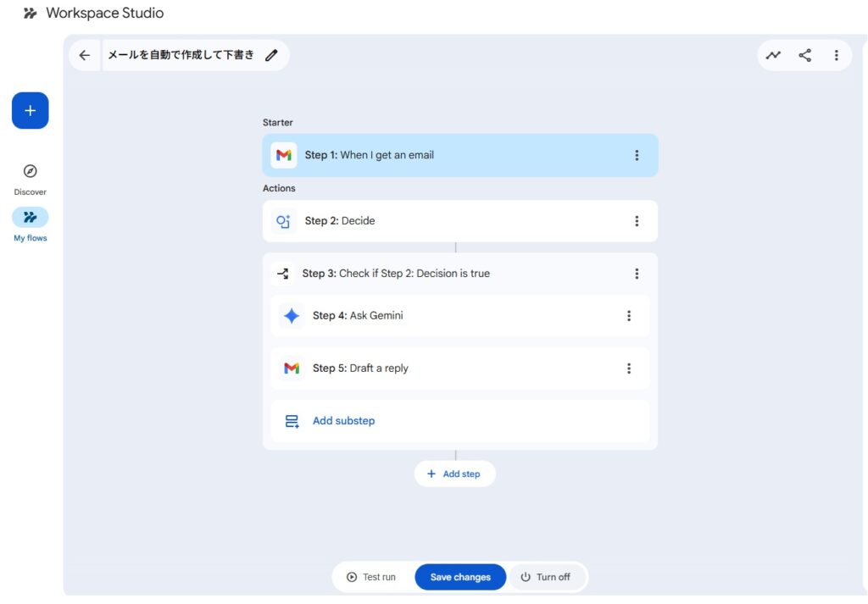Click the Step 3 branch condition icon
Viewport: 868px width, 604px height.
[283, 274]
